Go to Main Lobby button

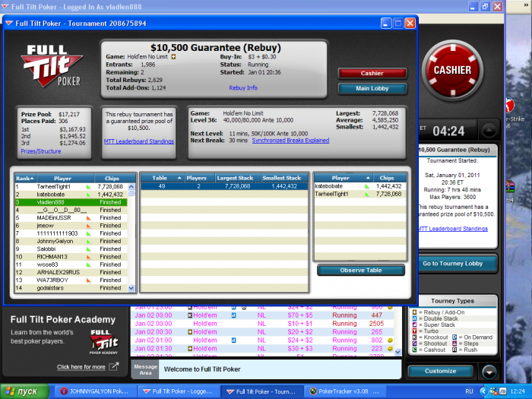pyautogui.click(x=372, y=88)
